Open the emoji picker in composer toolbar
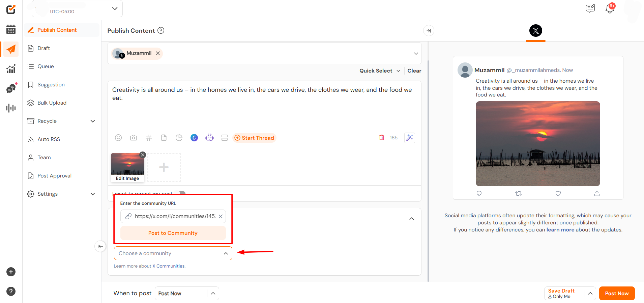The image size is (644, 303). pos(118,138)
